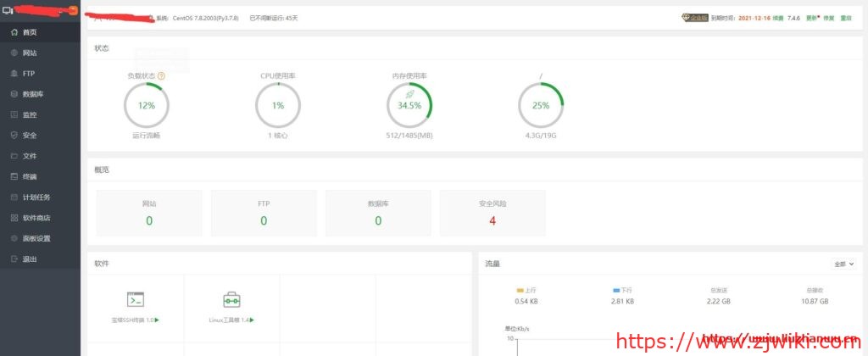868x356 pixels.
Task: Click 退出 to log out
Action: coord(30,259)
